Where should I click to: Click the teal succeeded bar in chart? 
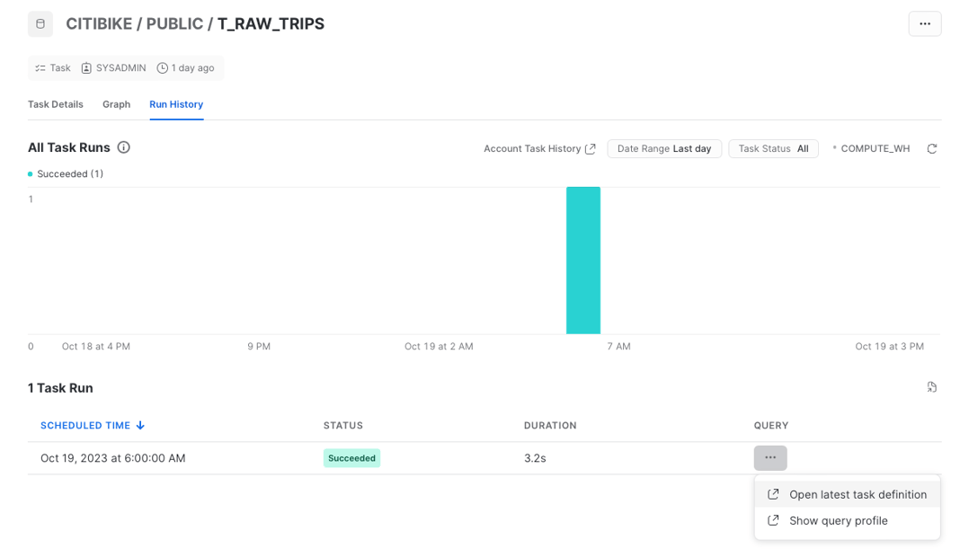coord(583,260)
